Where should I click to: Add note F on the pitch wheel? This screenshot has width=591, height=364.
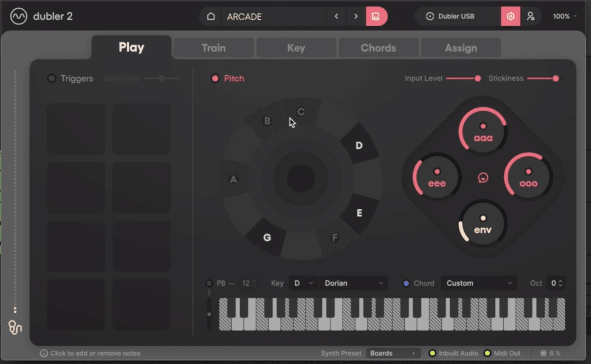coord(335,238)
